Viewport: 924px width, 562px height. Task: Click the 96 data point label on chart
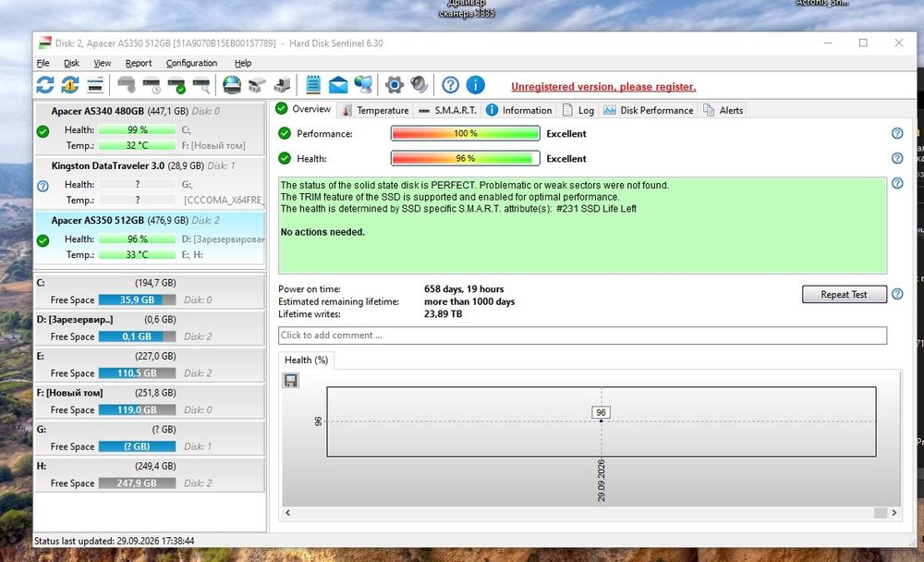pyautogui.click(x=602, y=412)
